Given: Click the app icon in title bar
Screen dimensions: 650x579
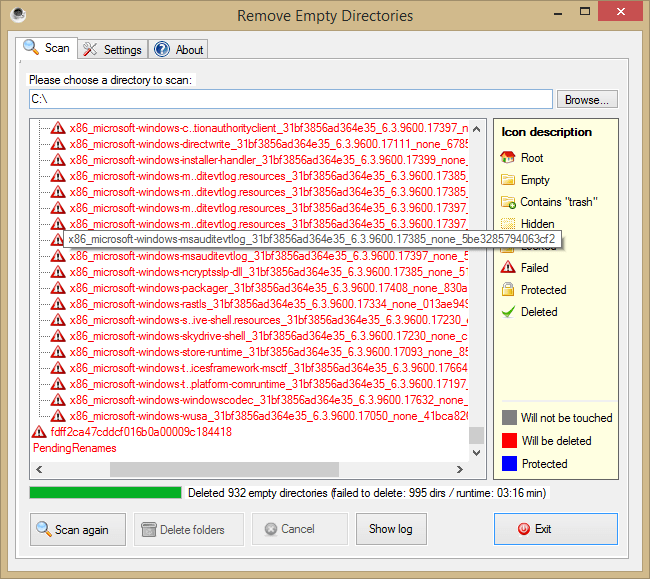Looking at the screenshot, I should (18, 15).
